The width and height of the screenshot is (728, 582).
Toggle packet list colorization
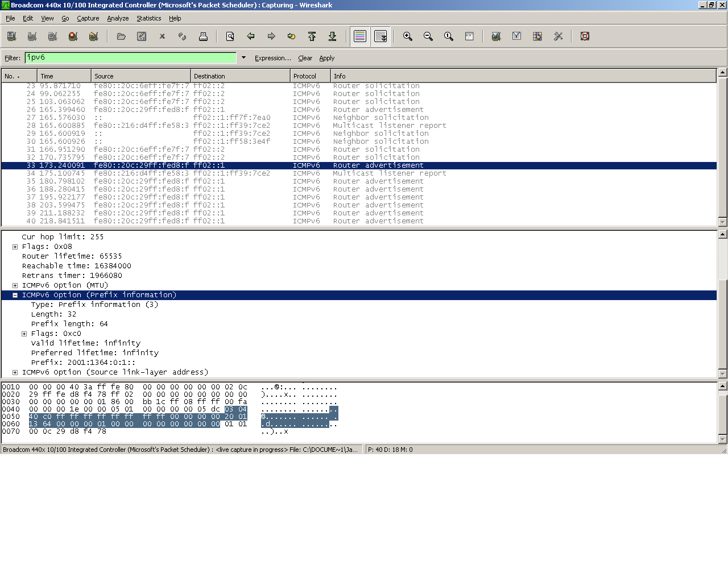[360, 36]
